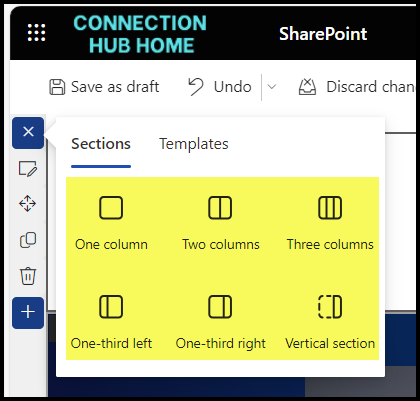Click Discard changes in toolbar
The image size is (420, 401).
(x=357, y=87)
